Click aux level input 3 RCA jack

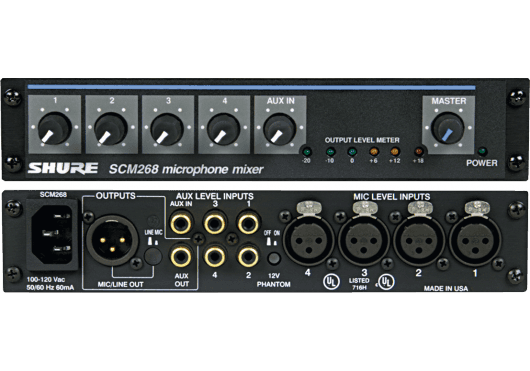click(215, 223)
